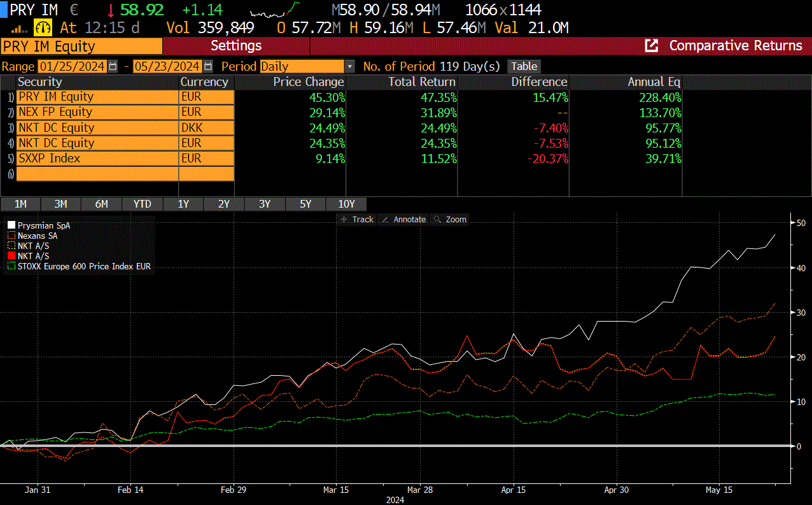The width and height of the screenshot is (812, 505).
Task: Click the start date calendar icon
Action: [x=113, y=66]
